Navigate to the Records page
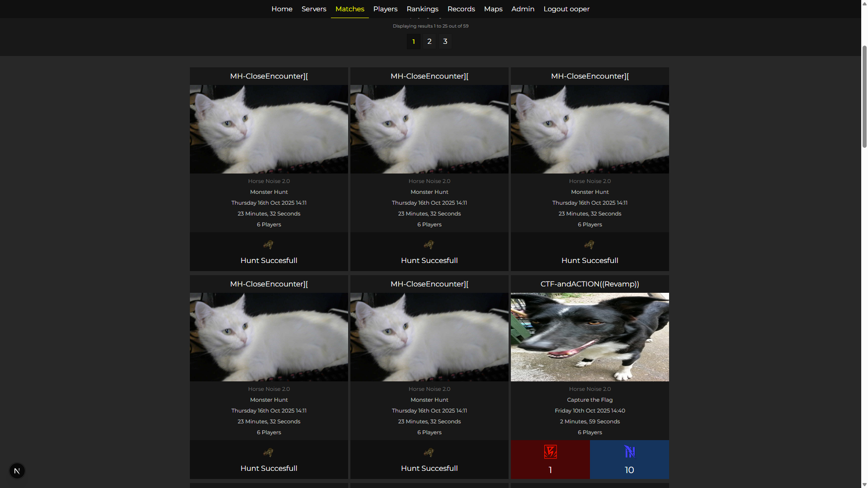Image resolution: width=868 pixels, height=488 pixels. click(x=461, y=9)
